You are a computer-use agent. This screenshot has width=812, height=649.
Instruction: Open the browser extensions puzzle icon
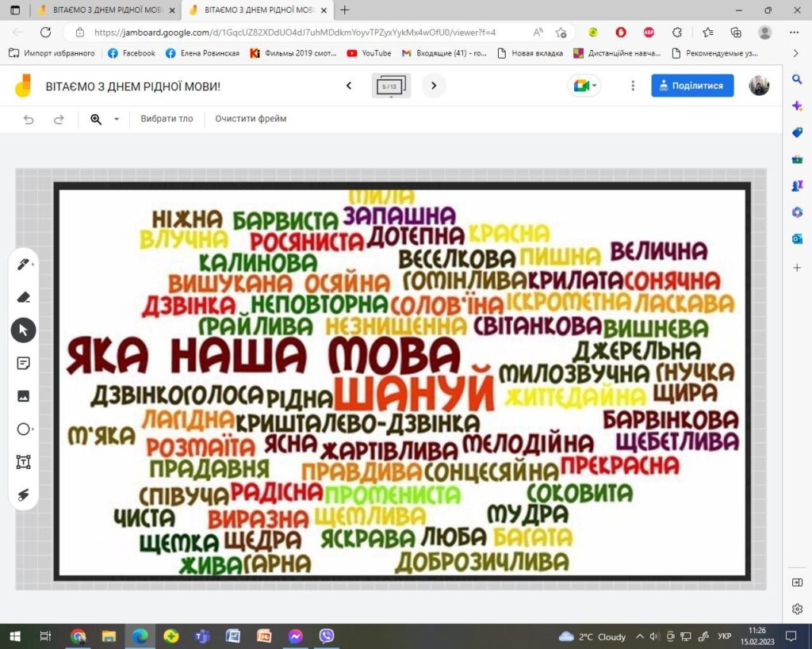tap(677, 32)
